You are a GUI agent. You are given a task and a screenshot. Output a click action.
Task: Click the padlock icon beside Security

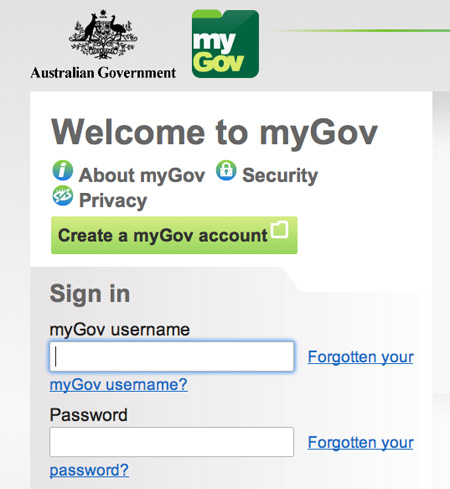tap(226, 170)
